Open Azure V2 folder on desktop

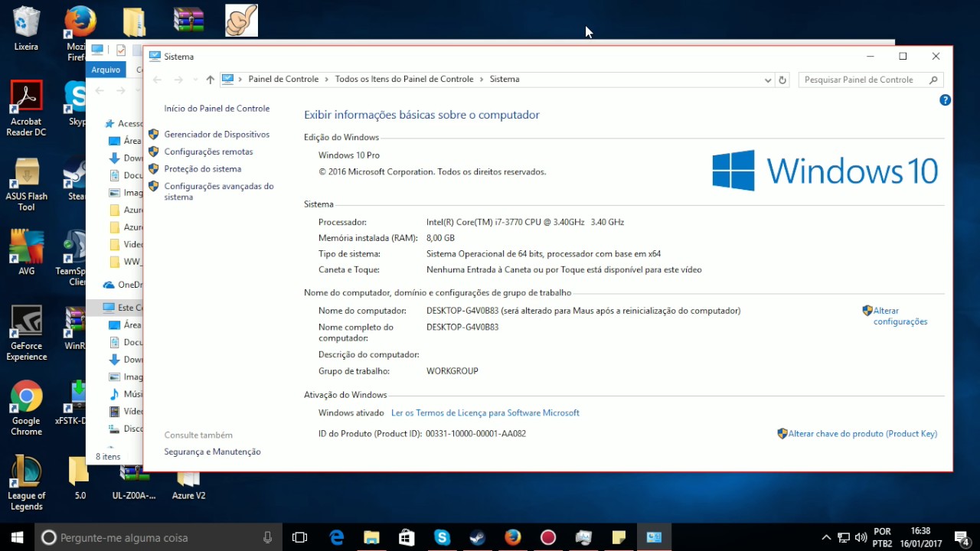(188, 485)
